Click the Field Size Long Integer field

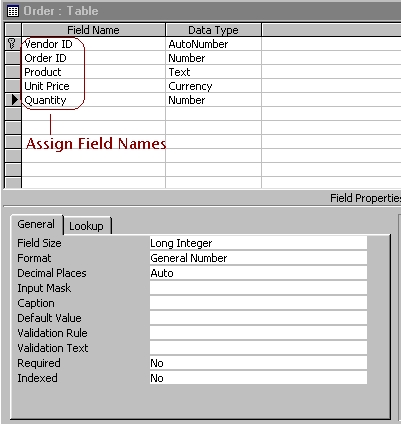coord(258,243)
